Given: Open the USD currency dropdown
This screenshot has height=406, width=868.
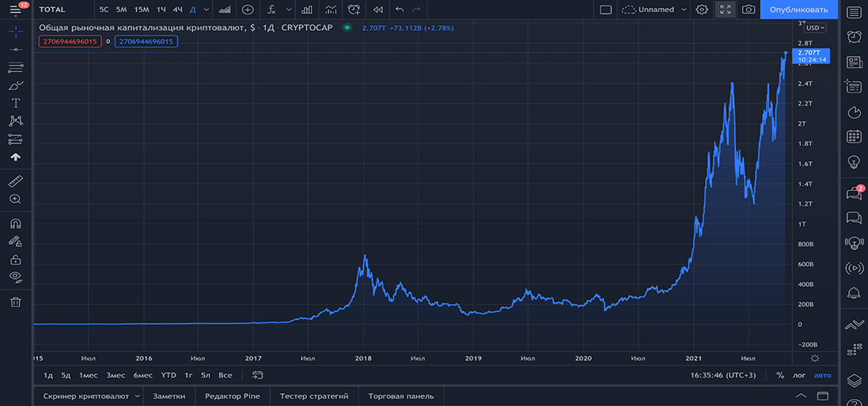Looking at the screenshot, I should (x=815, y=28).
